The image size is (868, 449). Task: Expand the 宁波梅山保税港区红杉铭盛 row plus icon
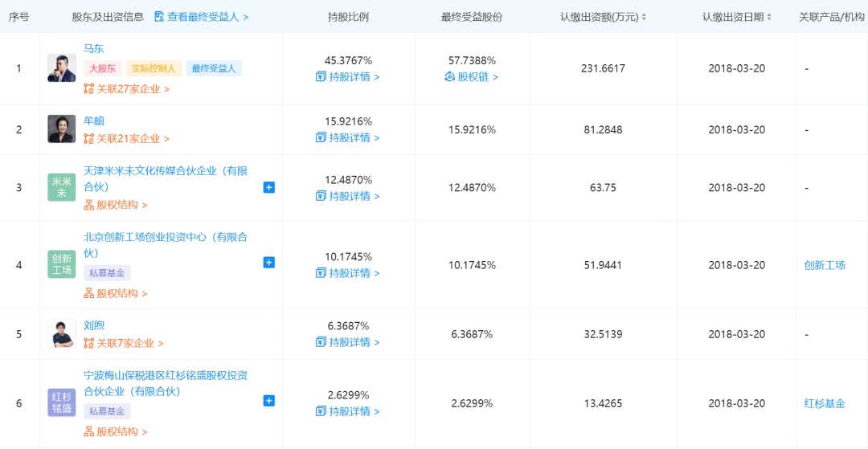[269, 401]
